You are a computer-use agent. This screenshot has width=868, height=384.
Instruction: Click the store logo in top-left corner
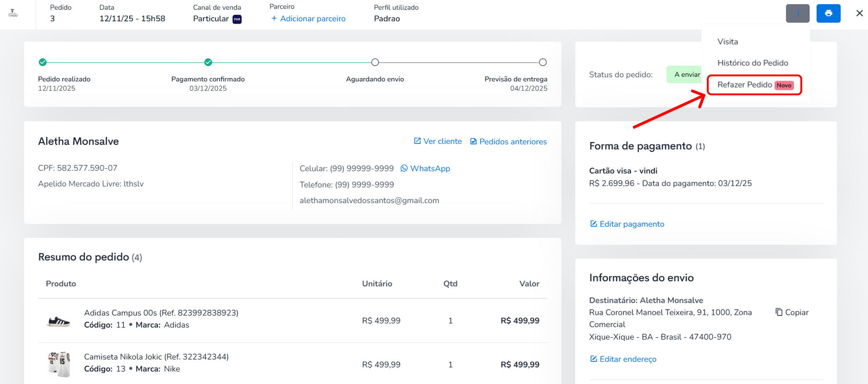[13, 13]
